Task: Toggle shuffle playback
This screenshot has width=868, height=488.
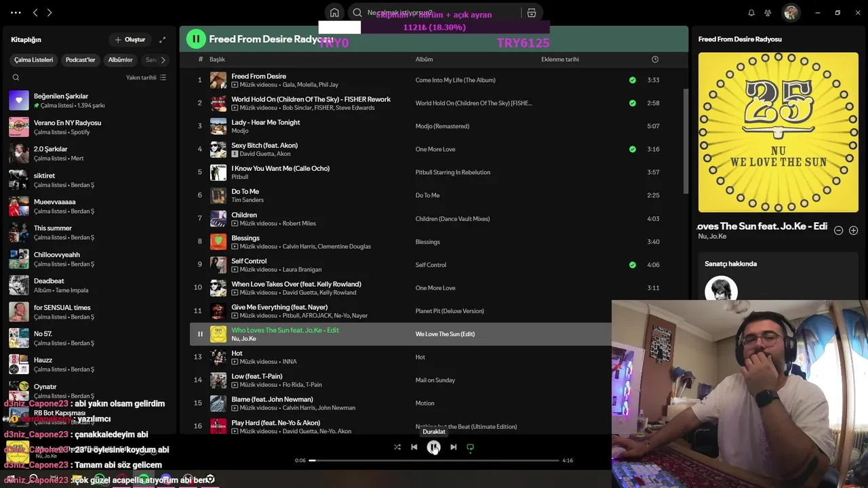Action: [x=397, y=447]
